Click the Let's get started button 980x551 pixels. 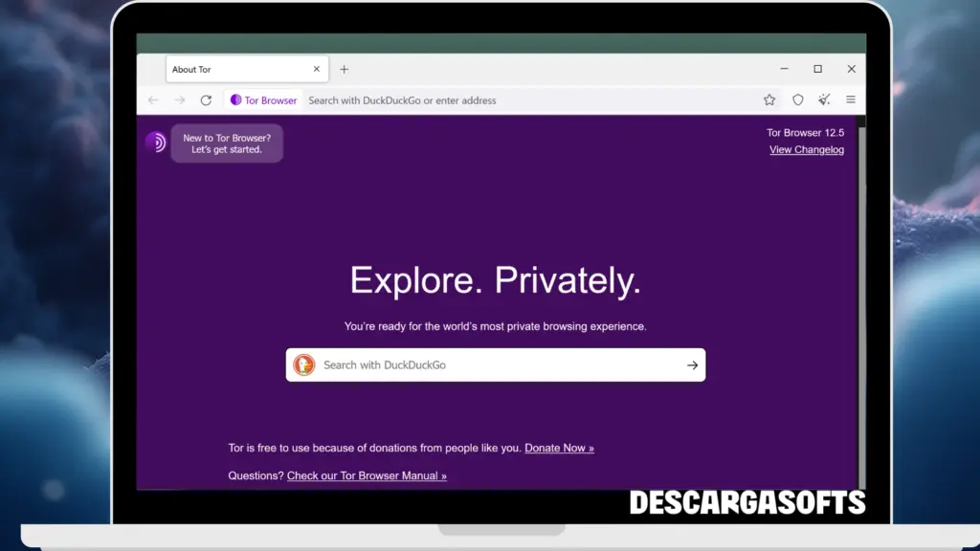tap(227, 143)
